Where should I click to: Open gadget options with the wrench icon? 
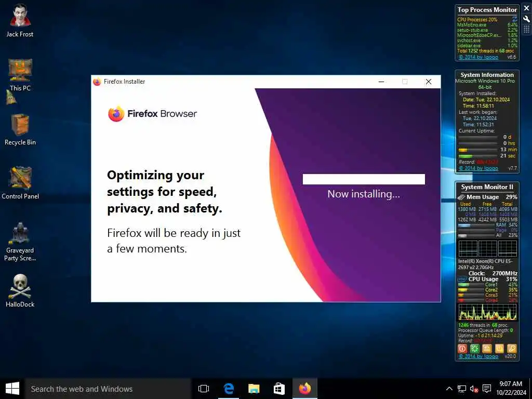(527, 19)
